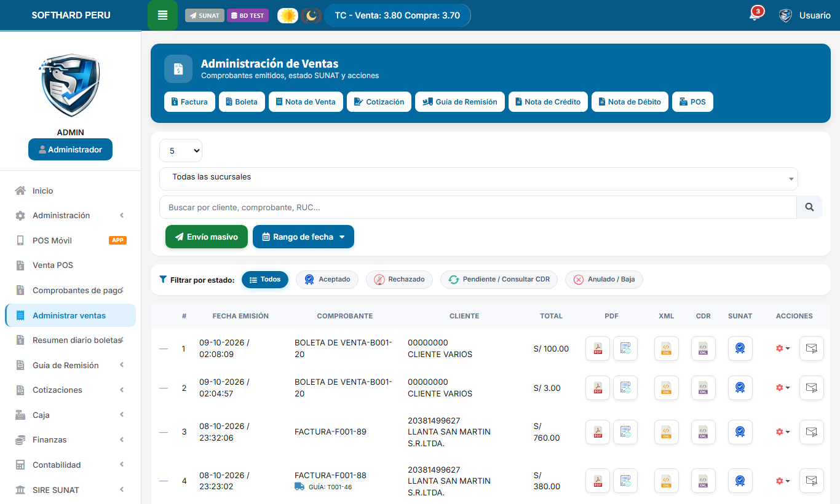This screenshot has height=504, width=840.
Task: Open the notifications bell icon
Action: [x=755, y=15]
